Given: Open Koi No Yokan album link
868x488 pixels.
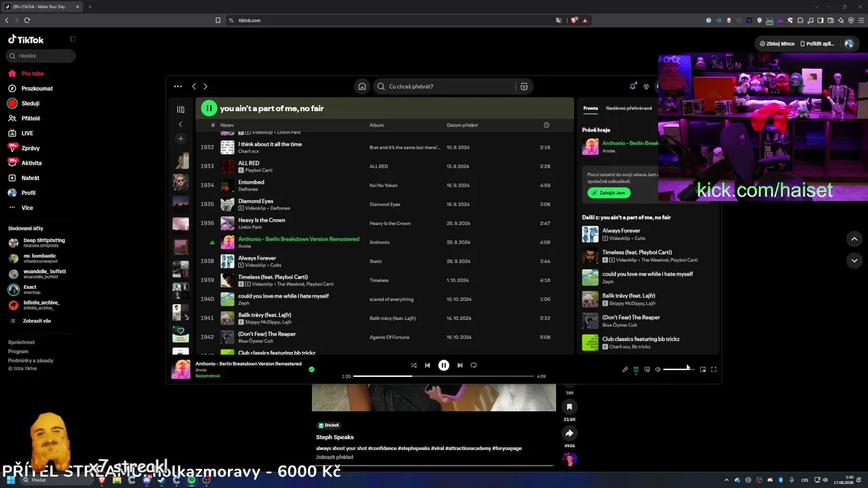Looking at the screenshot, I should pos(383,185).
